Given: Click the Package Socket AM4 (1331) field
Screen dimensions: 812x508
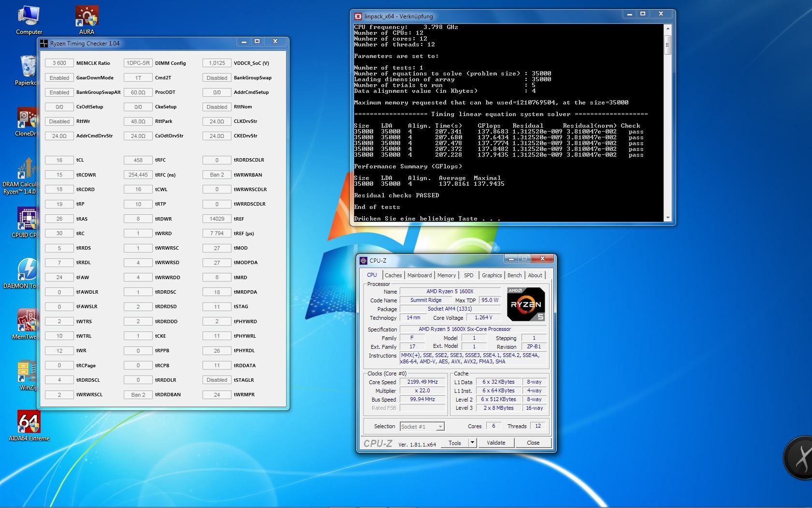Looking at the screenshot, I should tap(450, 309).
